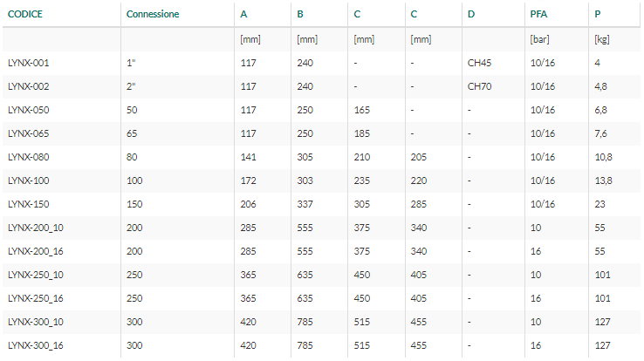Click the CH45 value in column D
Image resolution: width=644 pixels, height=361 pixels.
tap(479, 63)
